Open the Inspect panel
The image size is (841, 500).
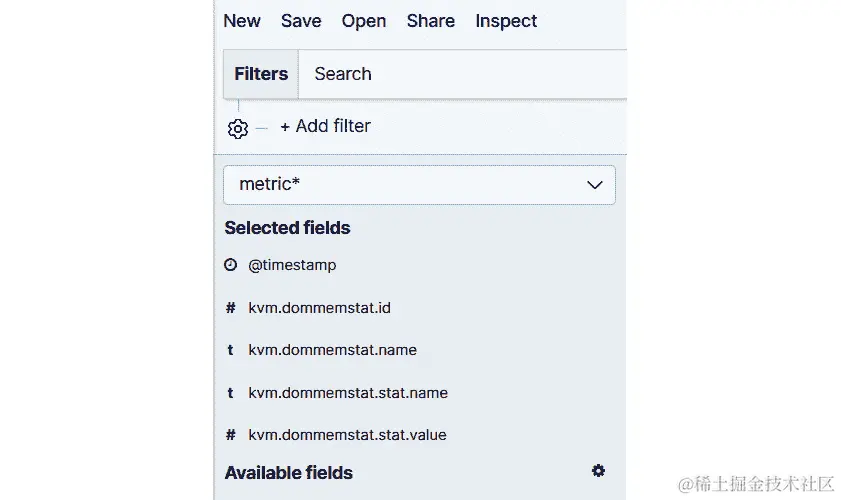click(x=506, y=21)
